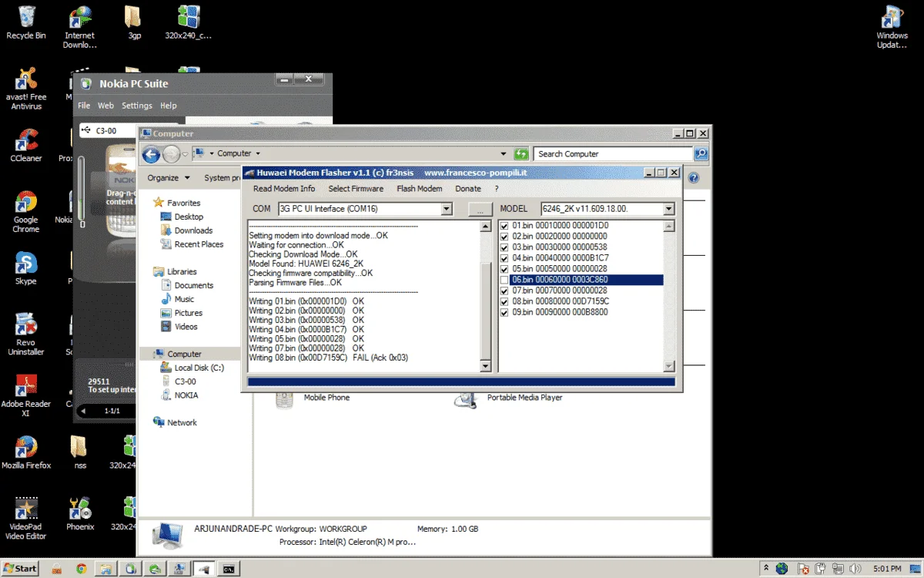Open the 3gp folder on desktop
Viewport: 924px width, 578px height.
pyautogui.click(x=133, y=22)
